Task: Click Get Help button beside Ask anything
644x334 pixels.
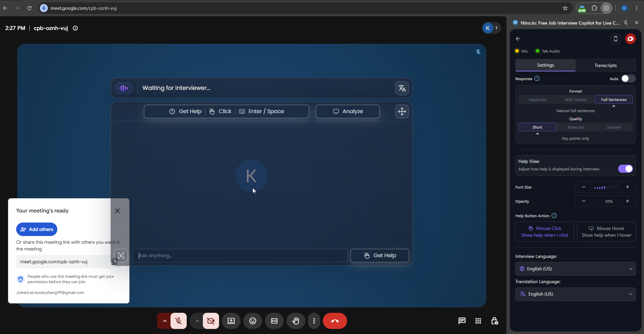Action: tap(380, 256)
